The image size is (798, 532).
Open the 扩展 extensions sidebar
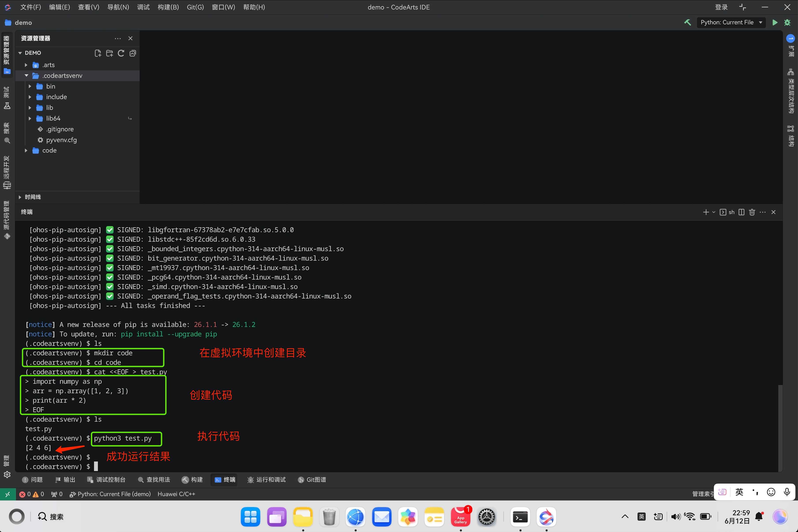tap(791, 45)
